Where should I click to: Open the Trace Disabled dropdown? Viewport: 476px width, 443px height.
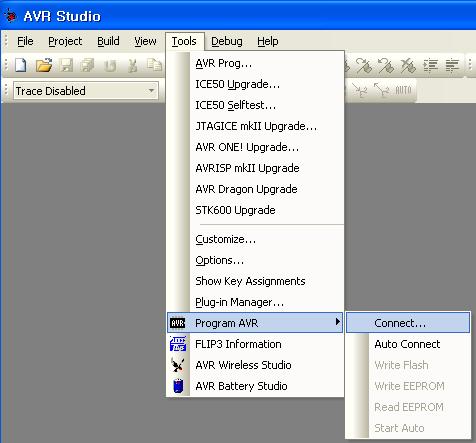pos(151,91)
